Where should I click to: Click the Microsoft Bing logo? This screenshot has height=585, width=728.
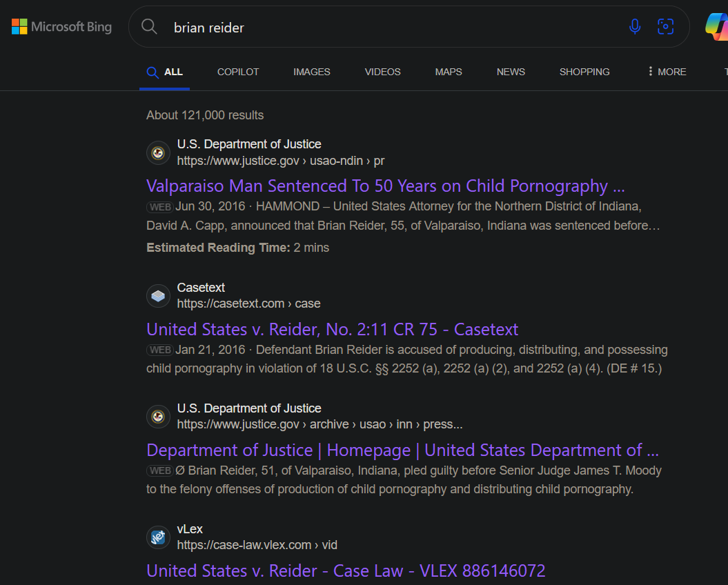(61, 26)
